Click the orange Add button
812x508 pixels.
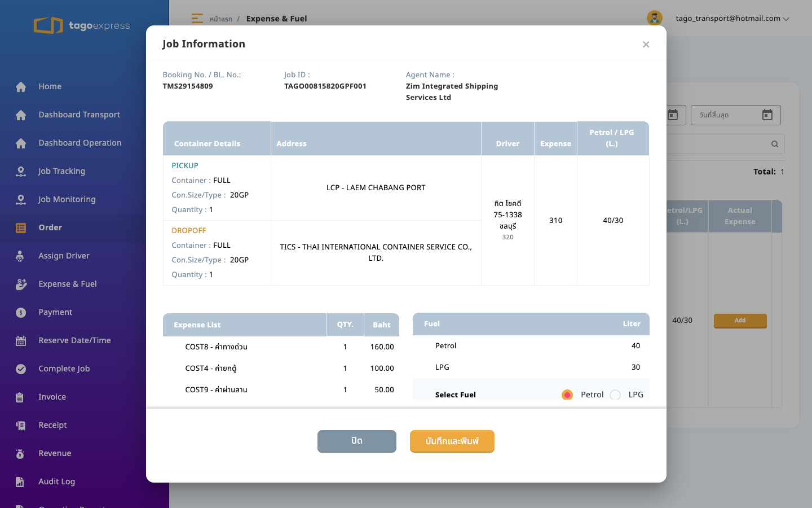tap(740, 321)
